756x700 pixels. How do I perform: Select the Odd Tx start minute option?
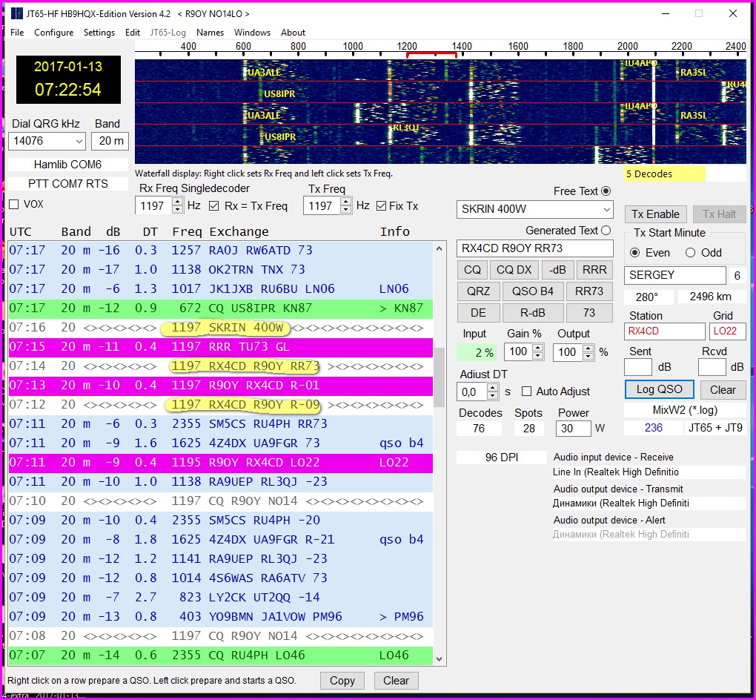tap(691, 253)
